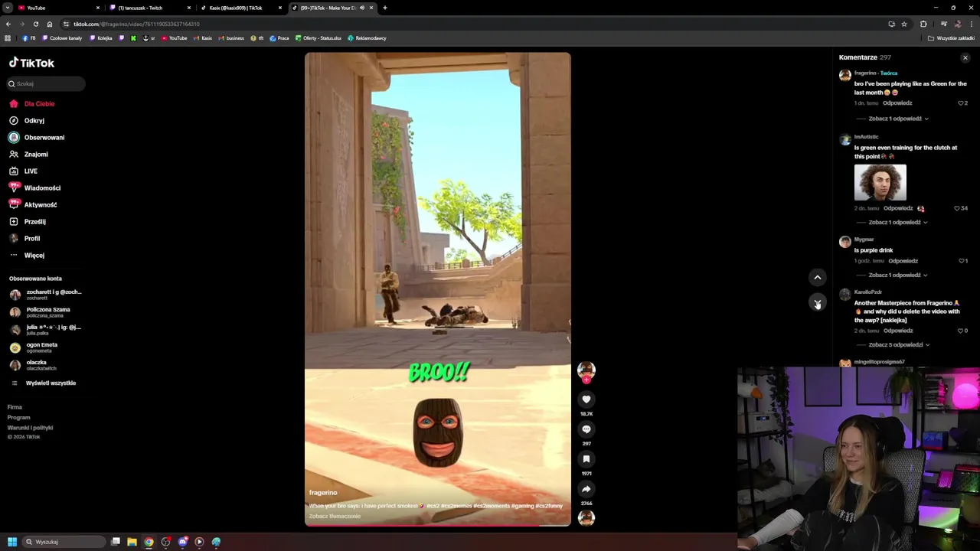This screenshot has height=551, width=980.
Task: Go to next video with down arrow
Action: 818,302
